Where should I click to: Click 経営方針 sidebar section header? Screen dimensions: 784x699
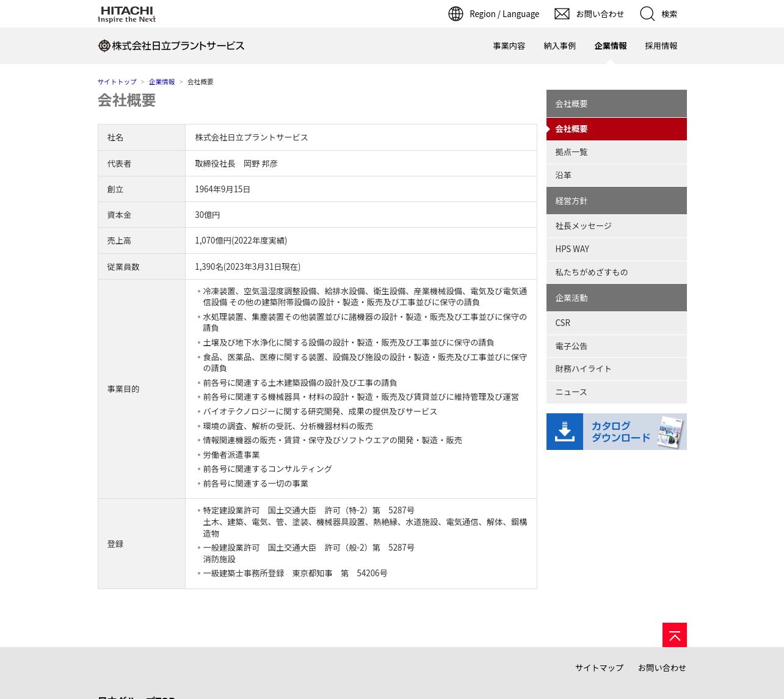(617, 200)
